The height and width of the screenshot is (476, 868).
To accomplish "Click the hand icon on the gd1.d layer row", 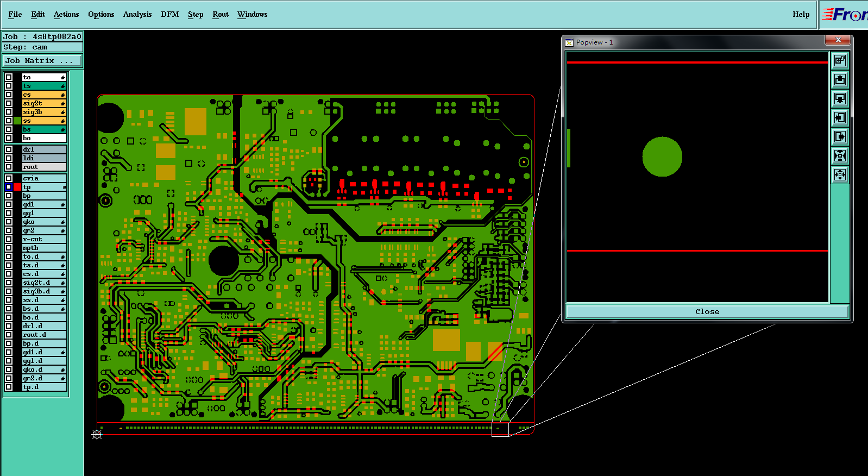I will point(63,352).
